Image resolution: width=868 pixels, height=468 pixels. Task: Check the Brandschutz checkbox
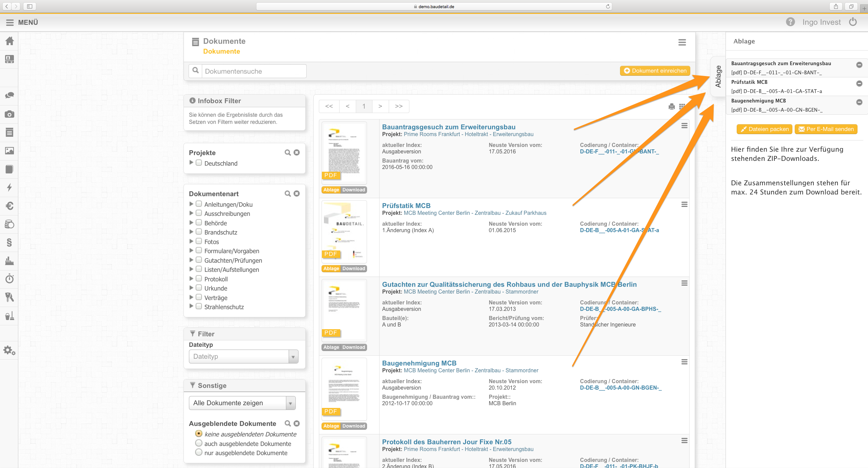point(199,232)
